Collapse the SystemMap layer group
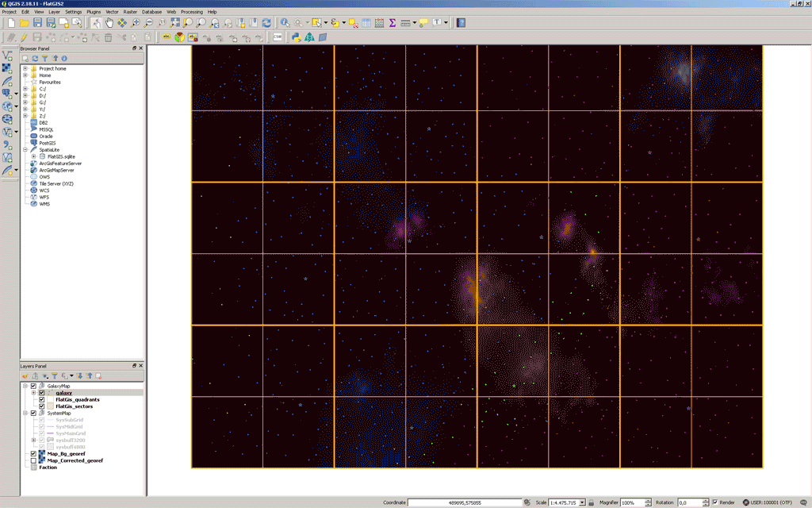Image resolution: width=812 pixels, height=508 pixels. (x=25, y=413)
